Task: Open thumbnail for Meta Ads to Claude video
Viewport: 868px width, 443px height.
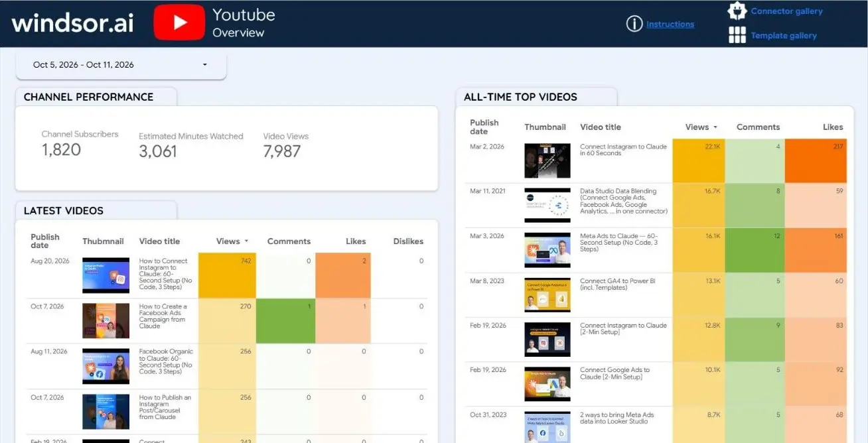Action: 547,250
